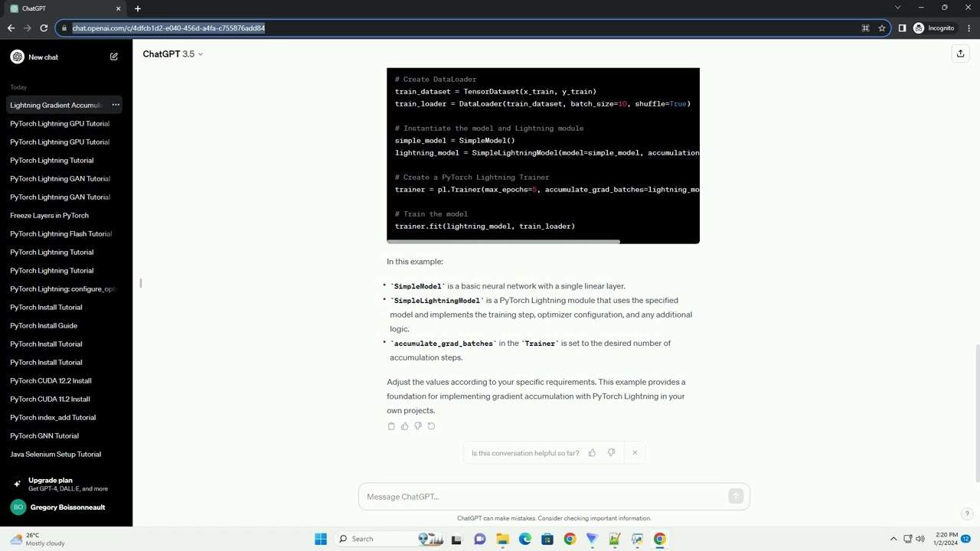This screenshot has height=551, width=980.
Task: Close the sidebar with the handle
Action: 141,283
